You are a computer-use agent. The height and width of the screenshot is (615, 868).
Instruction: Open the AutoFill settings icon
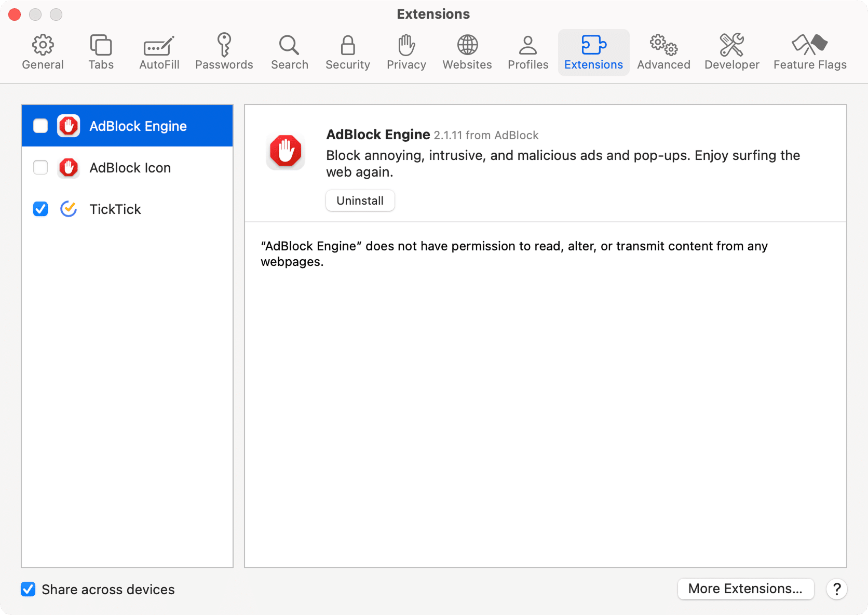(x=159, y=51)
